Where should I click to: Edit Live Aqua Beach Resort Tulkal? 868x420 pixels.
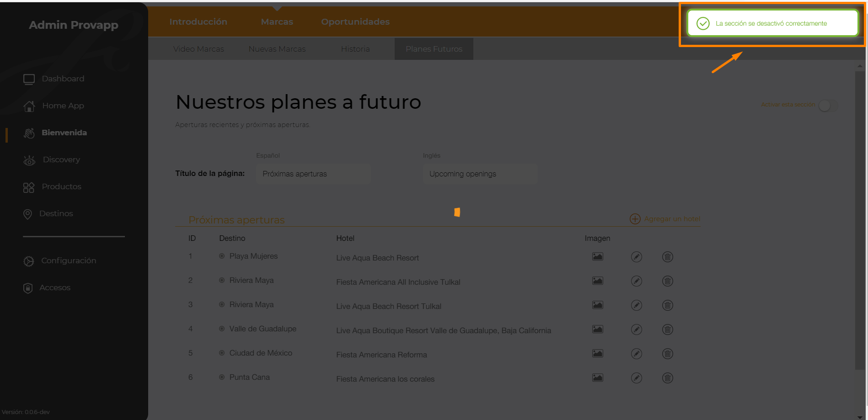636,305
